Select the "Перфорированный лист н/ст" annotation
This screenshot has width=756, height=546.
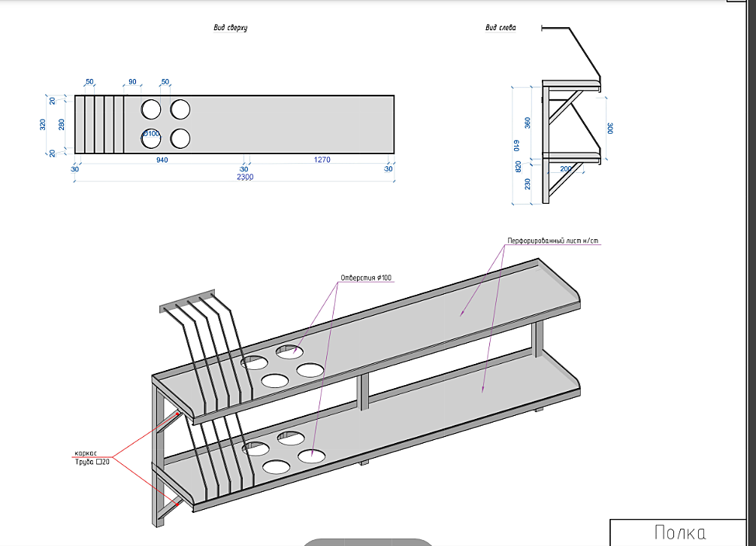tap(552, 241)
